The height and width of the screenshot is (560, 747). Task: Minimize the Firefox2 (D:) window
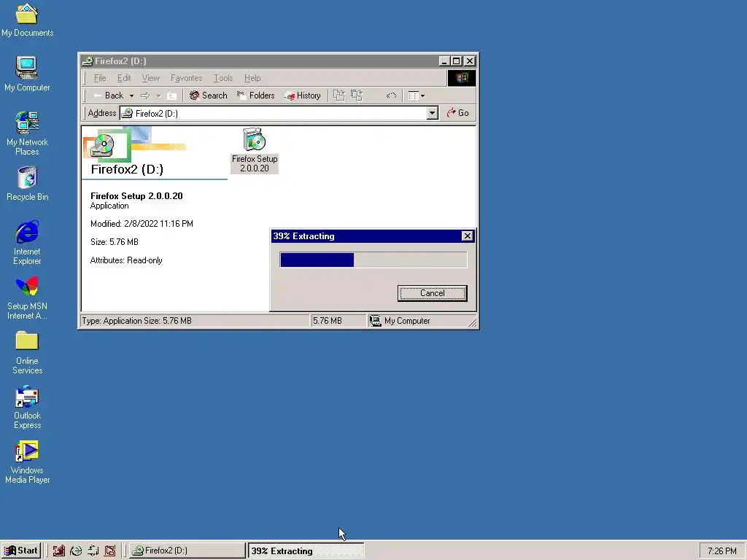point(444,61)
